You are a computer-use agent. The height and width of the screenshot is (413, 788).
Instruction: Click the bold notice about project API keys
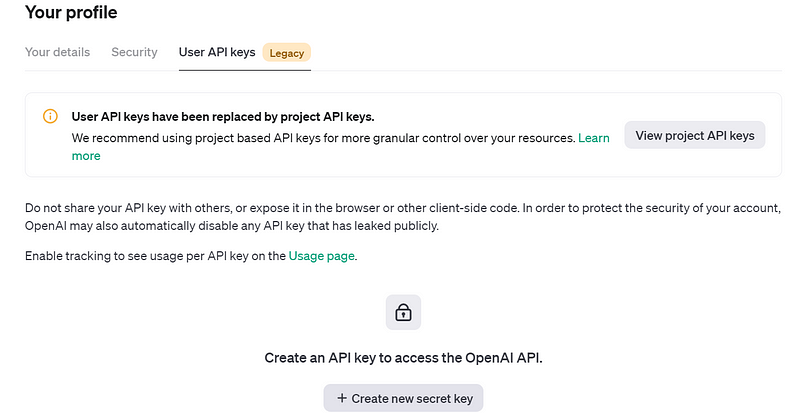tap(223, 117)
